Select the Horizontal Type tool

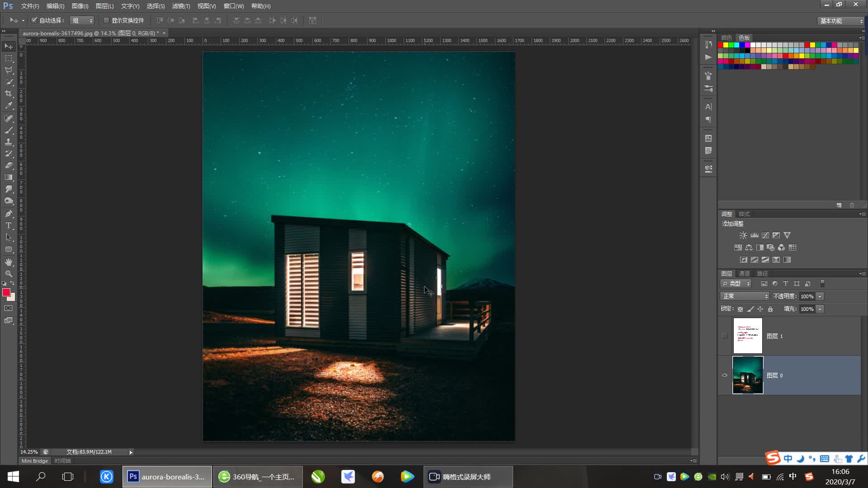click(x=9, y=225)
